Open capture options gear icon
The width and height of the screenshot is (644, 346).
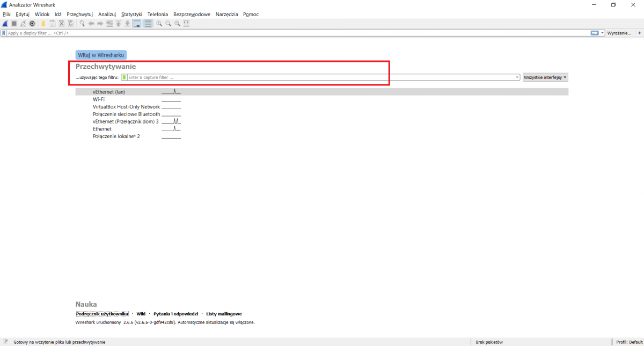(32, 24)
